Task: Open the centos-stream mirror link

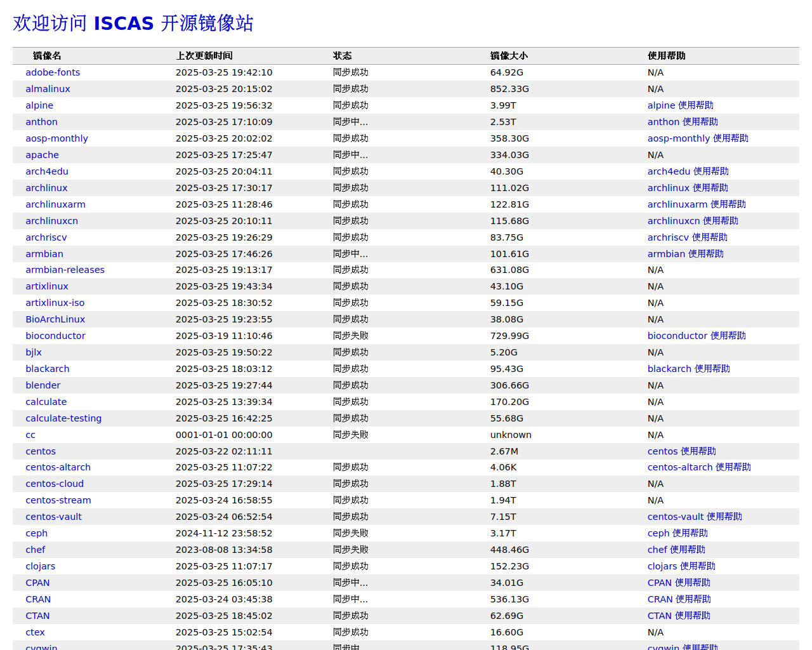Action: tap(58, 500)
